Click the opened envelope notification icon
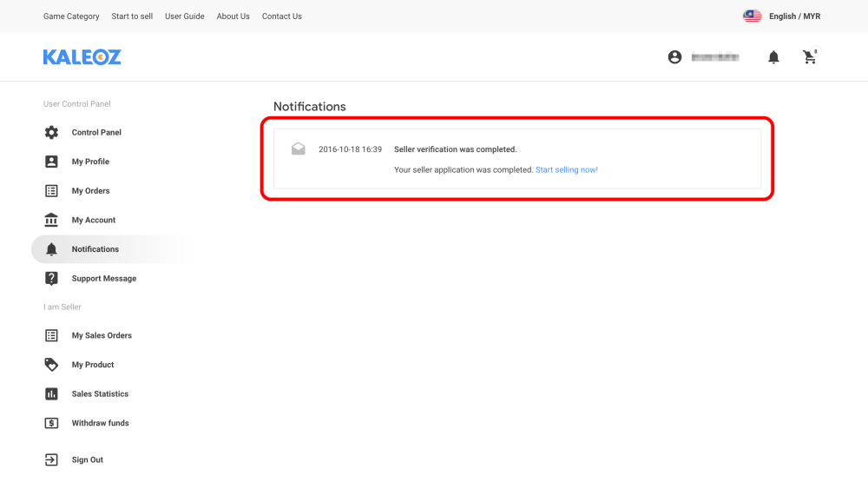868x489 pixels. [298, 149]
